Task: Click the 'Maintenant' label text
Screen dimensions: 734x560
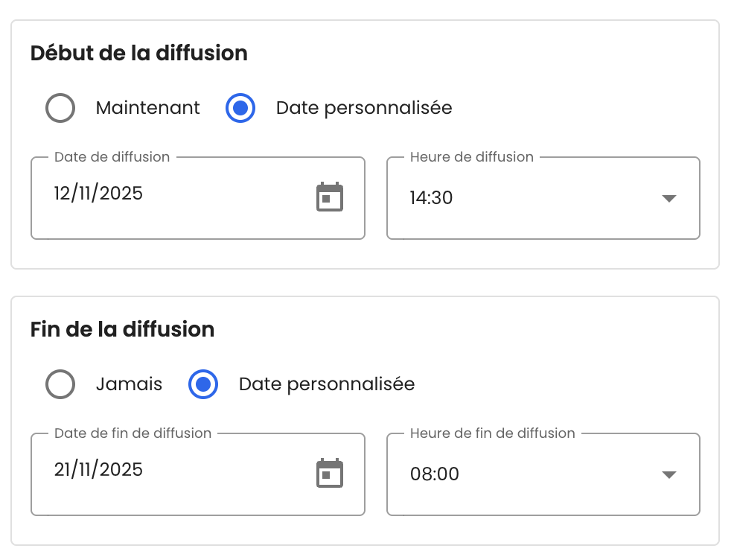Action: (147, 108)
